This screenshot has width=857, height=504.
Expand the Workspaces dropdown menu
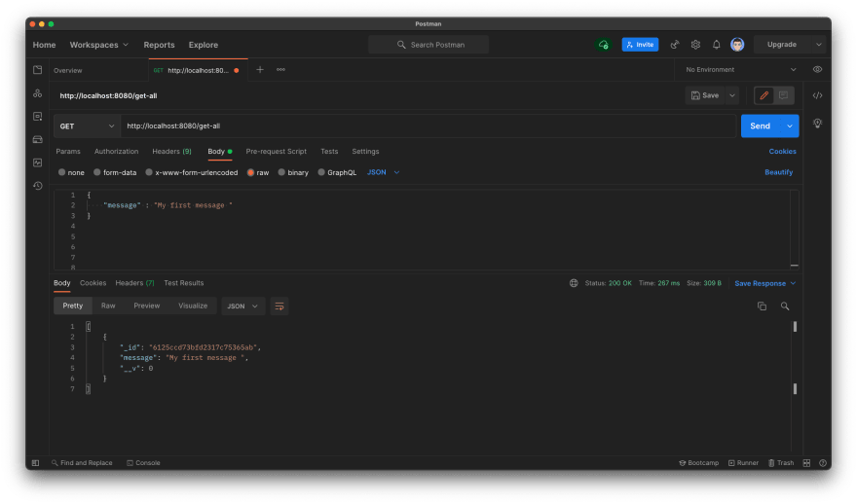(x=99, y=45)
